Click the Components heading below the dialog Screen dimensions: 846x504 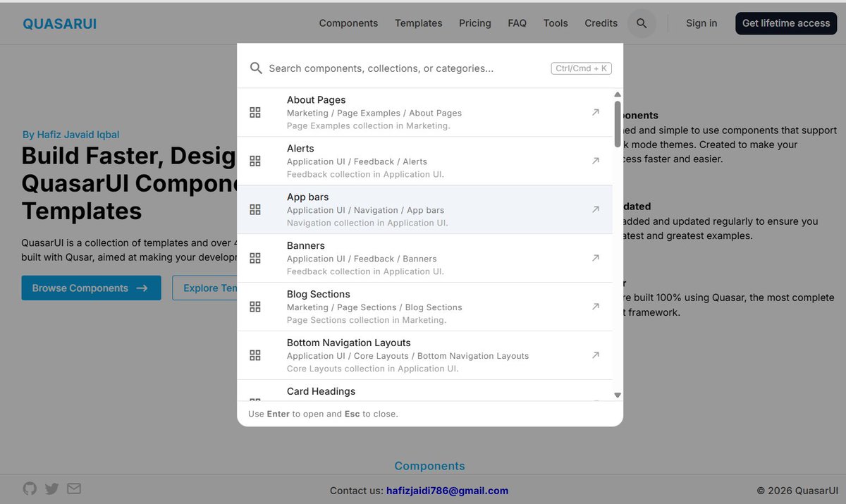coord(429,466)
